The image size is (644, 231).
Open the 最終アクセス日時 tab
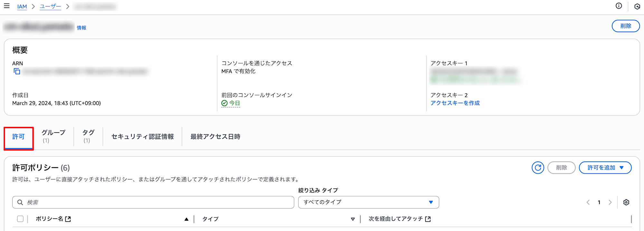215,137
